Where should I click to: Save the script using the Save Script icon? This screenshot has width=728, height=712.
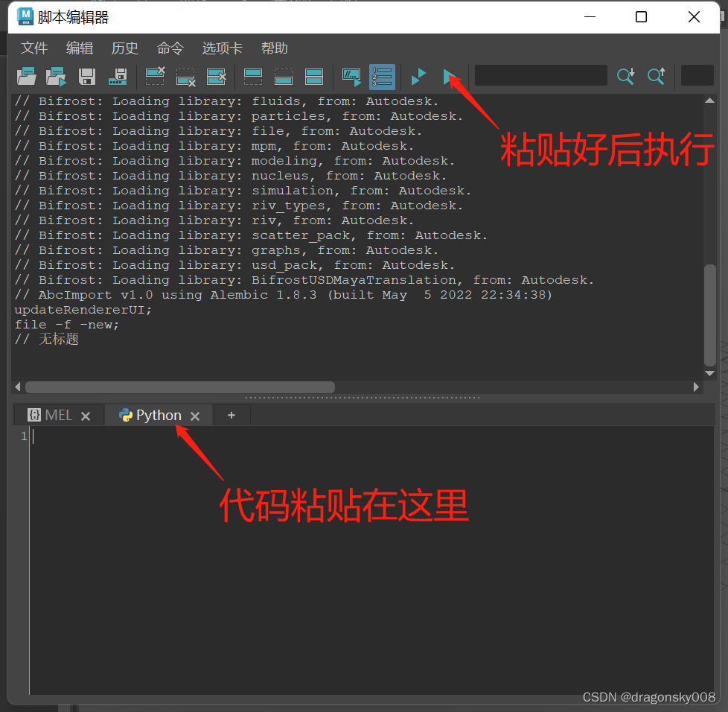tap(87, 77)
